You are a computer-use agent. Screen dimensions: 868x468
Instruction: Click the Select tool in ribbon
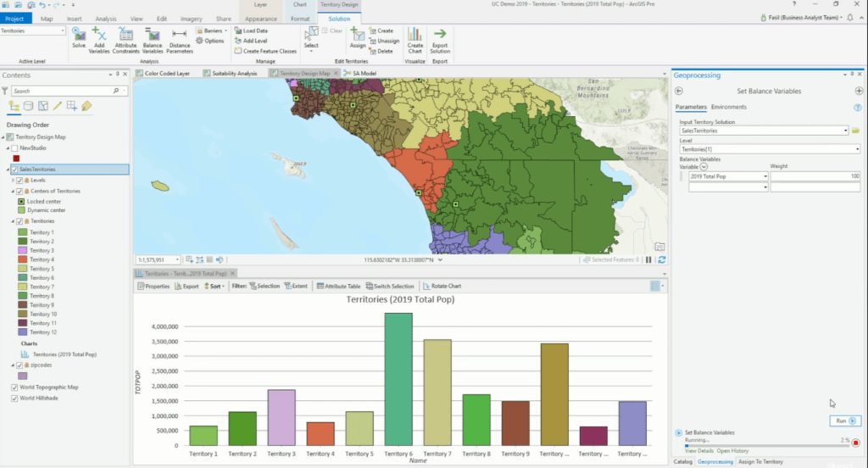[x=311, y=39]
